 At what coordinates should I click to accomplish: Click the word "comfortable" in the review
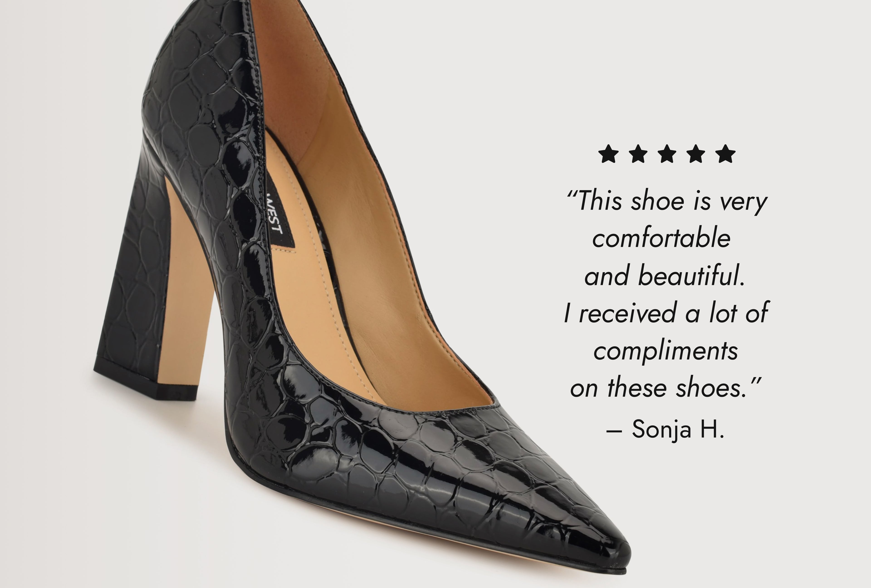(x=661, y=238)
